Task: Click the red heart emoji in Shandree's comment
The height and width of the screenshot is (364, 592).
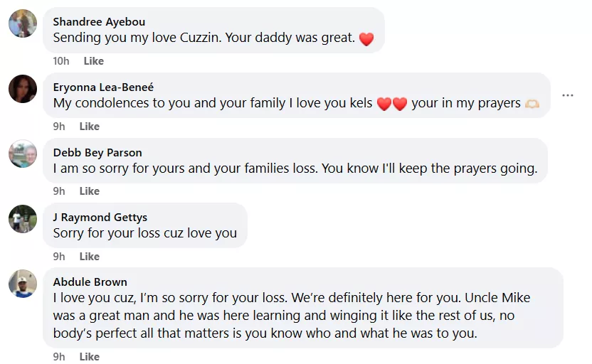Action: click(x=366, y=39)
